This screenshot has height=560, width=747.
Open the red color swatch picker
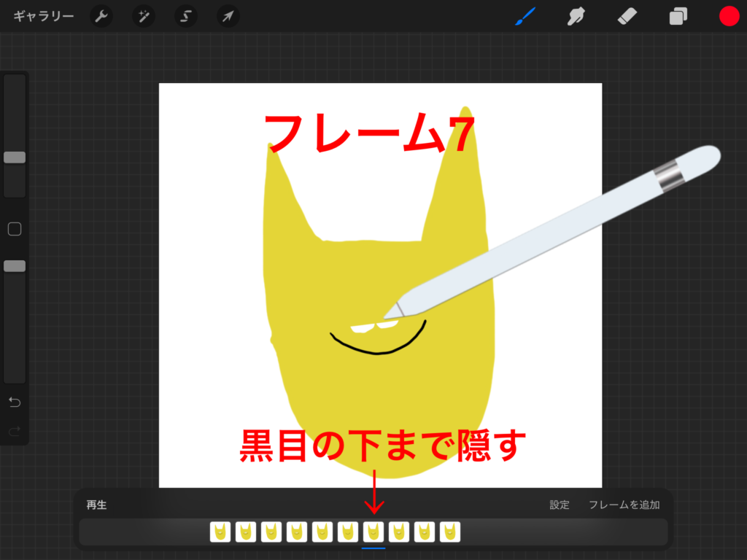[x=728, y=15]
